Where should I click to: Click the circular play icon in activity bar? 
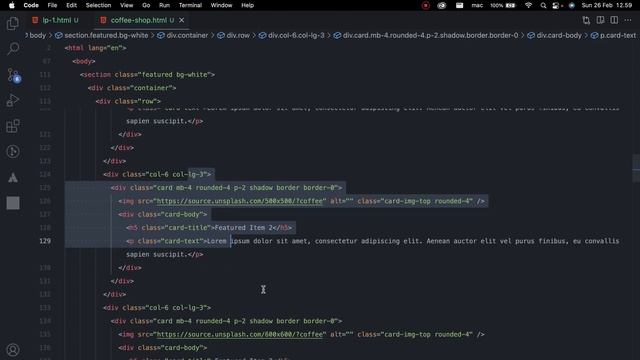point(13,152)
